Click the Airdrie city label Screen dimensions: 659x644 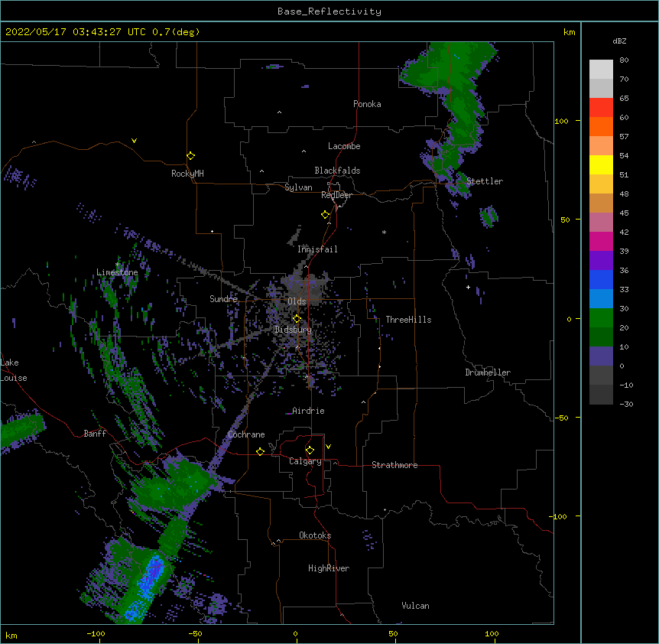(x=309, y=411)
